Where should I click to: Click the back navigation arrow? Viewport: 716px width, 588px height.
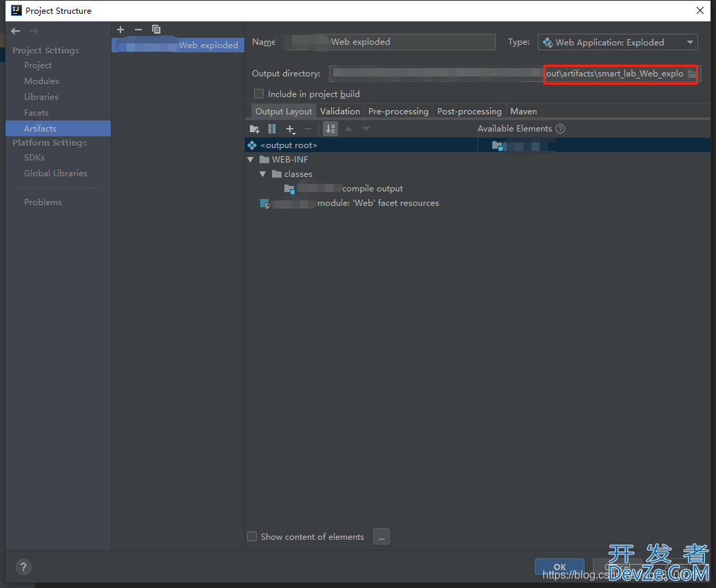[16, 31]
